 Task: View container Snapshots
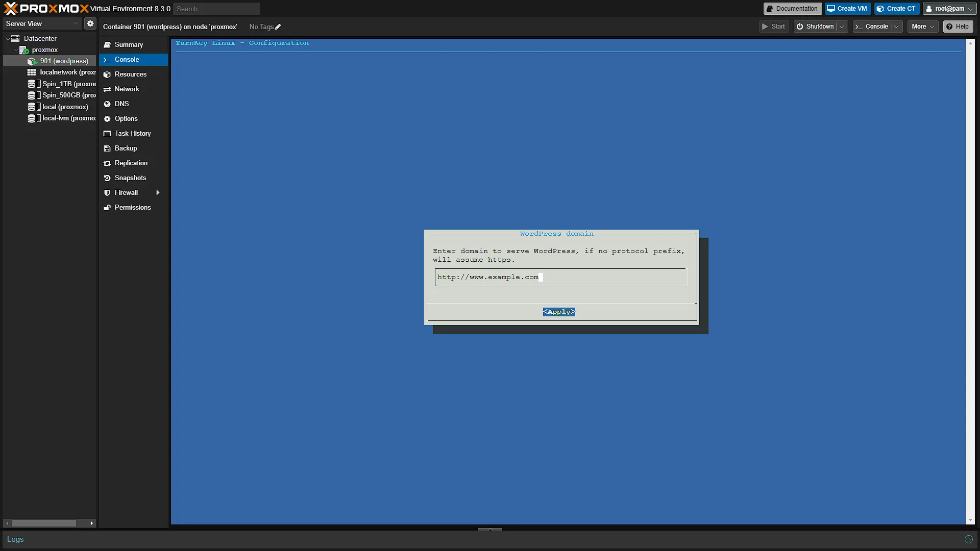[133, 178]
